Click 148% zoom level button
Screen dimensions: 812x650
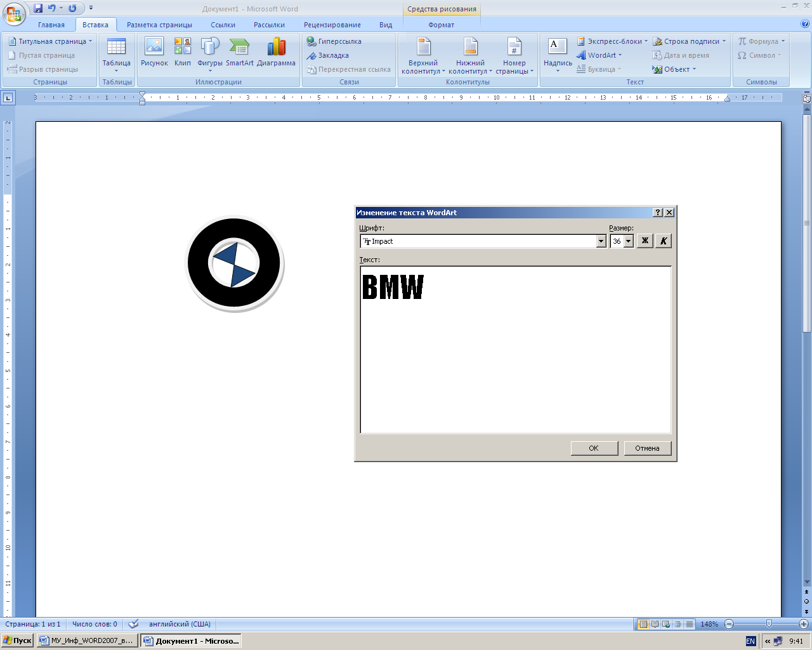coord(709,624)
